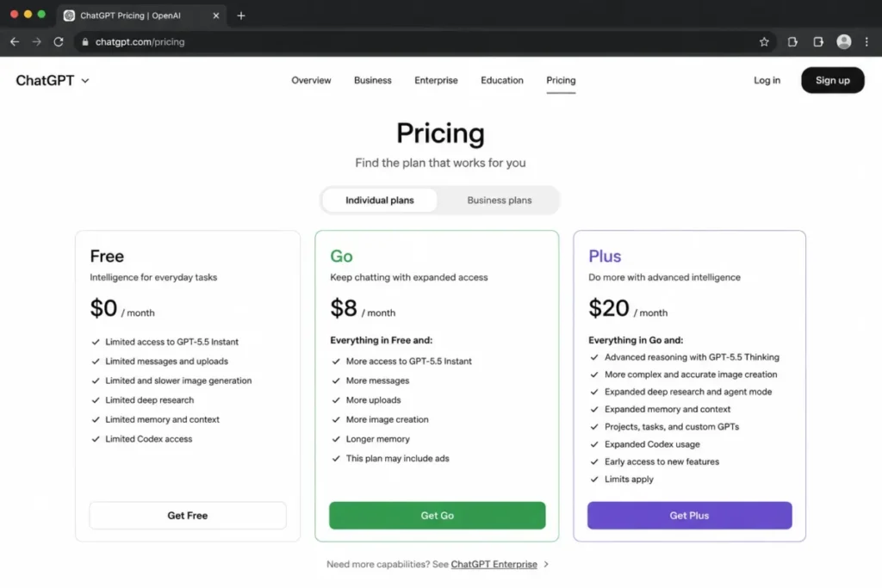The height and width of the screenshot is (588, 882).
Task: Open the Education nav item
Action: (502, 80)
